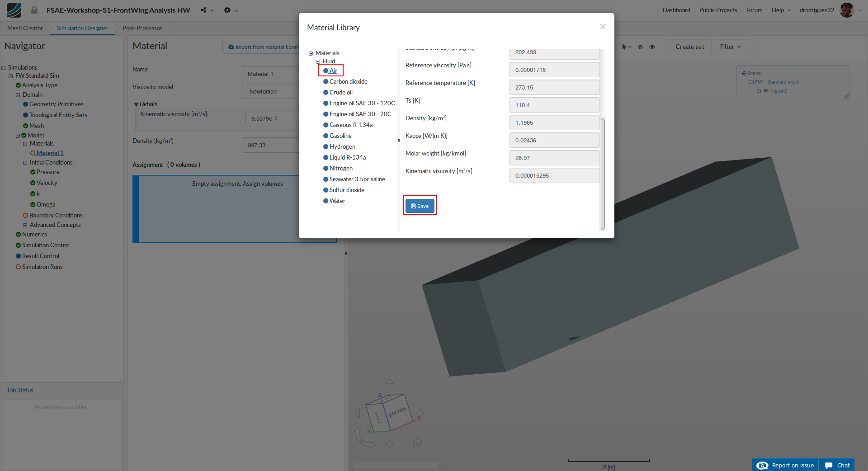Collapse the Initial Conditions node
The width and height of the screenshot is (868, 471).
click(x=25, y=163)
